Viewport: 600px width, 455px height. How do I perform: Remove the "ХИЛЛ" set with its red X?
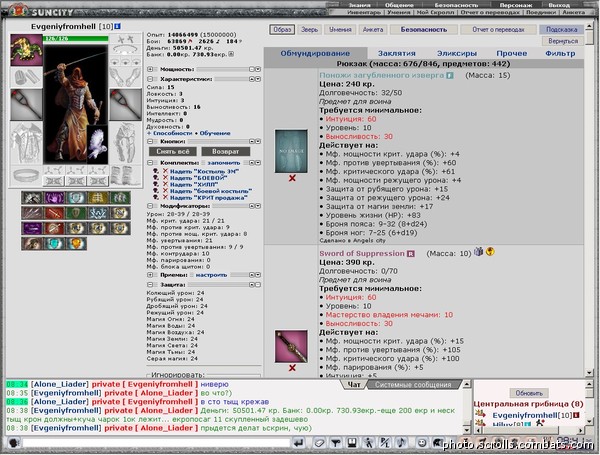165,184
